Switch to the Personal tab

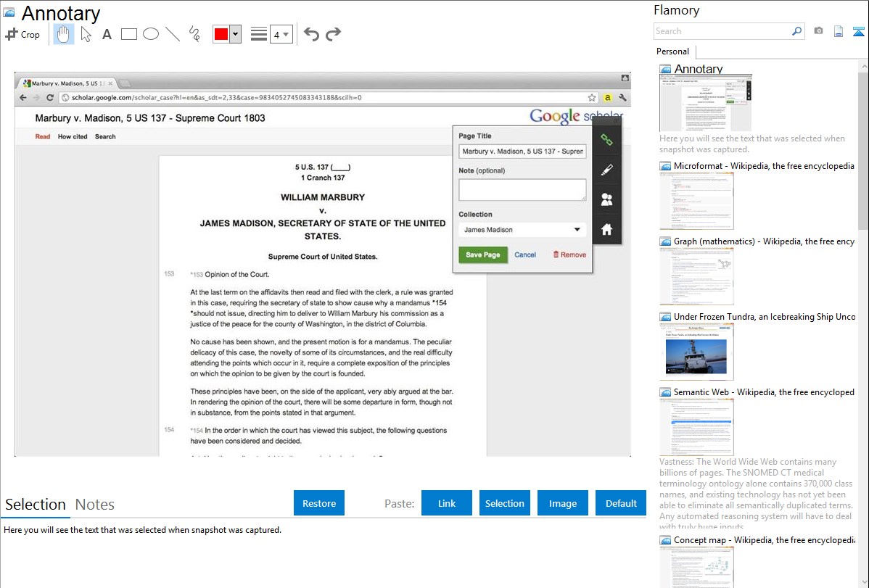(x=673, y=51)
